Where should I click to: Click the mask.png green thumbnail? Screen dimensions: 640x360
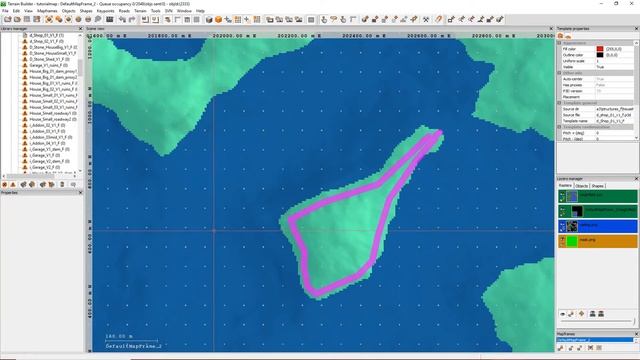(x=572, y=241)
